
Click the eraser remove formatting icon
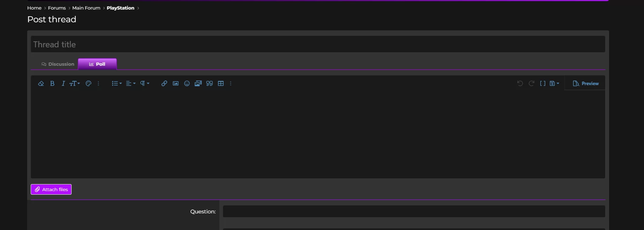point(41,83)
